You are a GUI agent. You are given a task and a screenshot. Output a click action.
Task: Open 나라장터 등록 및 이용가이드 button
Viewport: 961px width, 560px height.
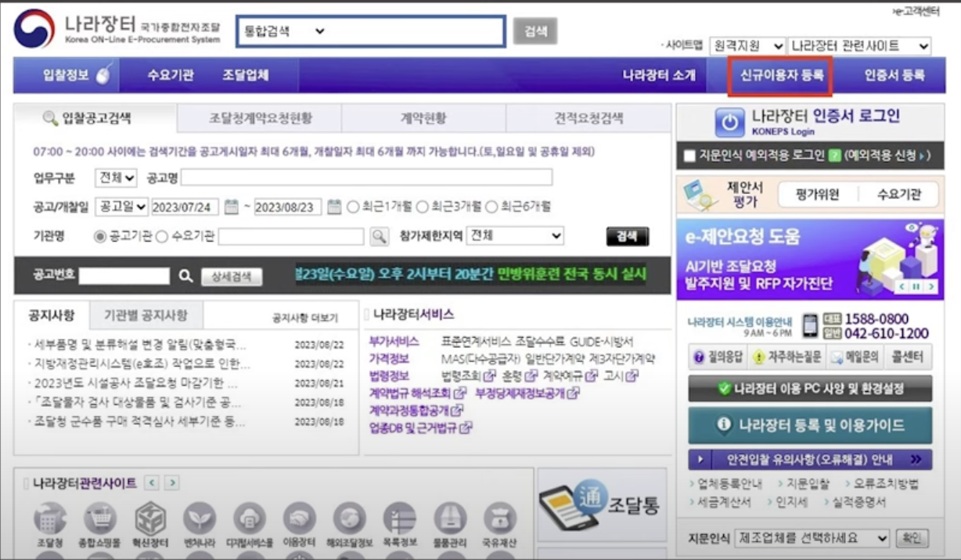point(810,425)
